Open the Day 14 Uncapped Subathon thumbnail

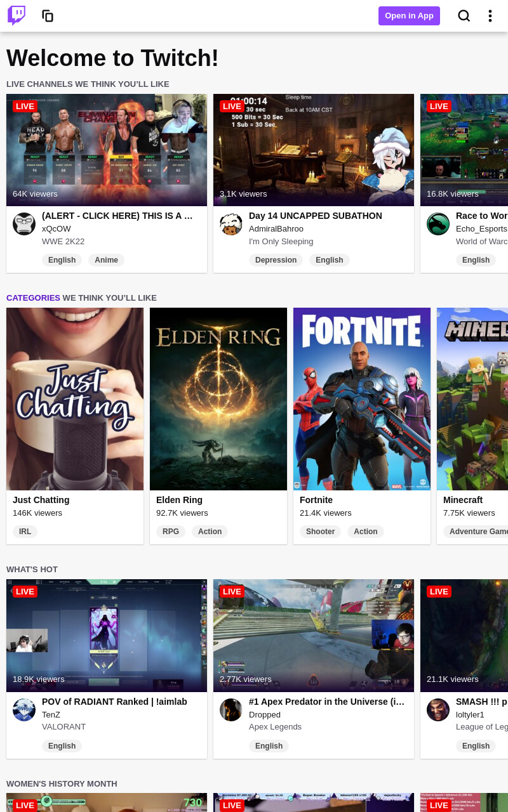pos(314,150)
